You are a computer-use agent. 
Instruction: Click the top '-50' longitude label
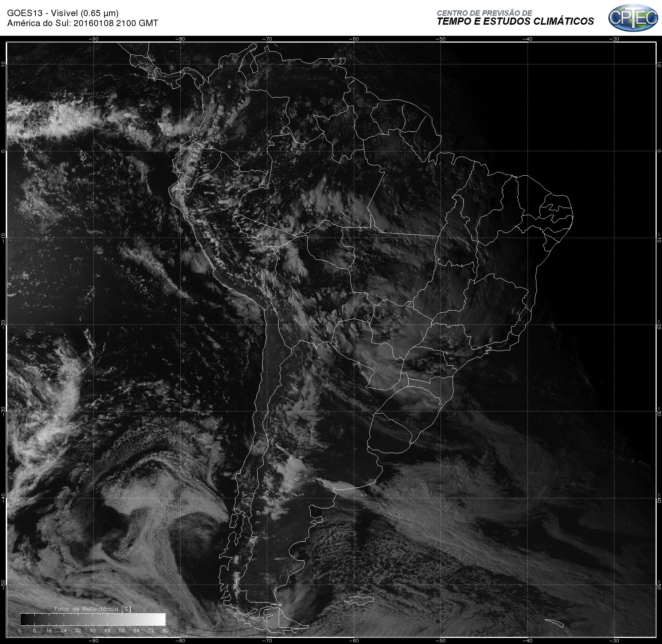pos(440,39)
